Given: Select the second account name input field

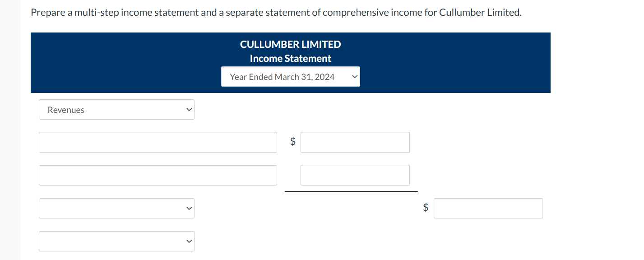Looking at the screenshot, I should [x=158, y=175].
